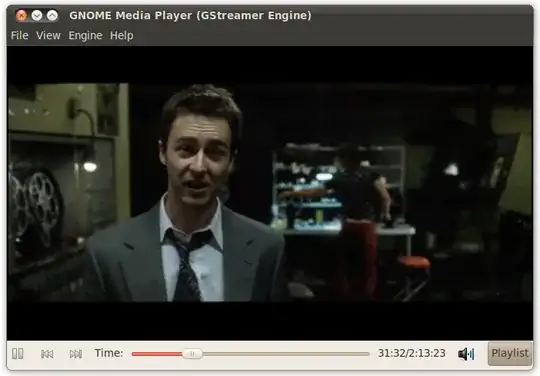540x376 pixels.
Task: Close the GNOME Media Player window
Action: pos(21,15)
